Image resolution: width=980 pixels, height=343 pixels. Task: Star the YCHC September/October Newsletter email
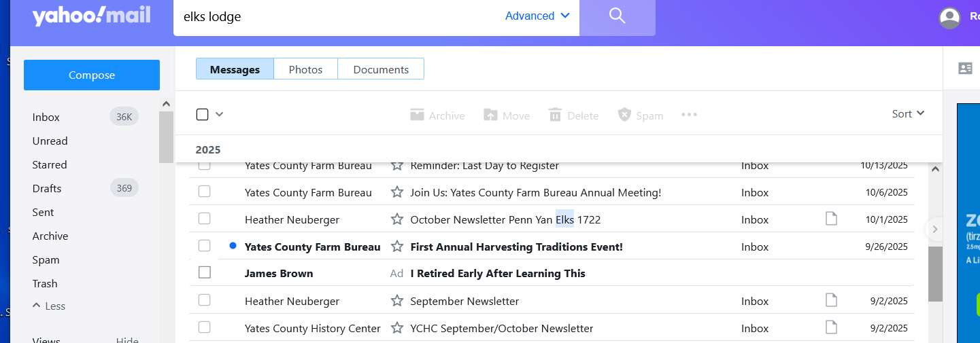click(397, 328)
